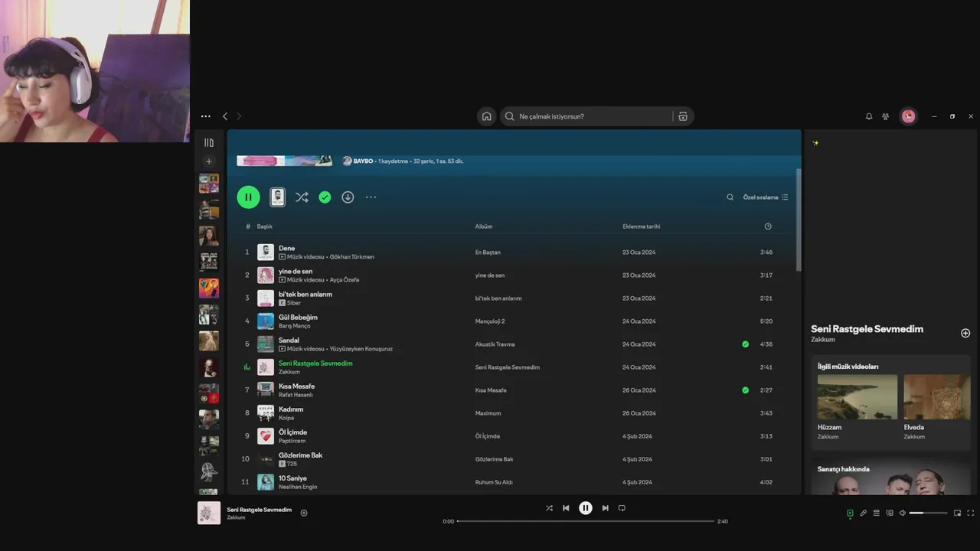The image size is (980, 551).
Task: Seek on the song progress bar
Action: click(586, 521)
